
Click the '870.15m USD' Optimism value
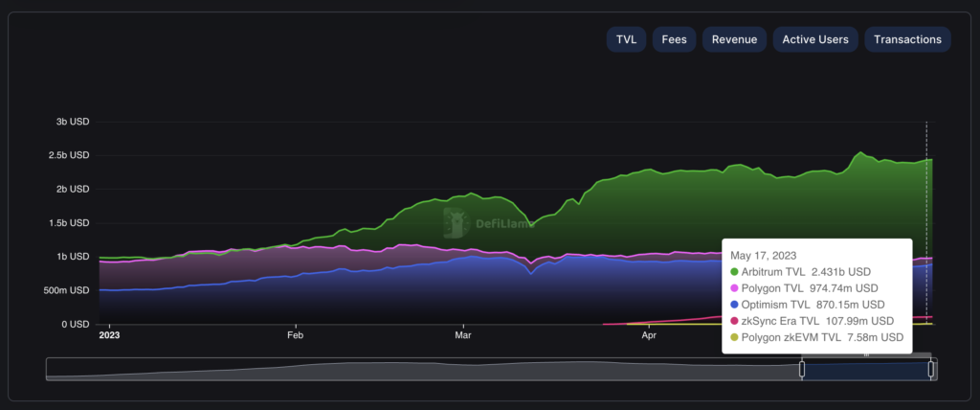pyautogui.click(x=851, y=305)
